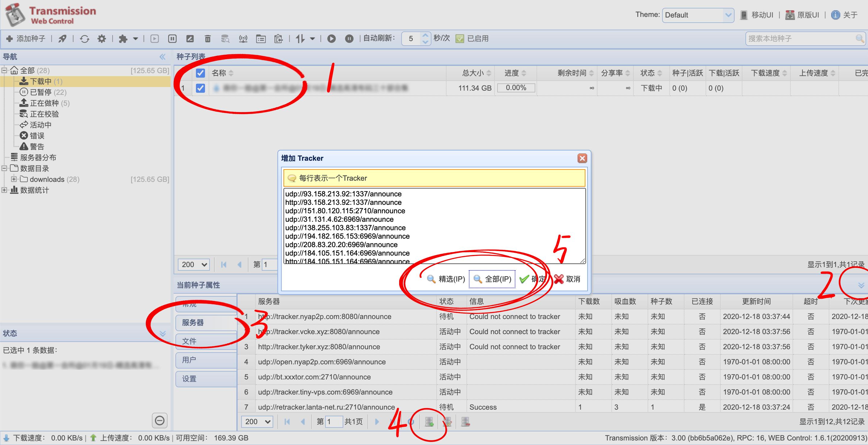Open the Theme Default dropdown

point(697,15)
